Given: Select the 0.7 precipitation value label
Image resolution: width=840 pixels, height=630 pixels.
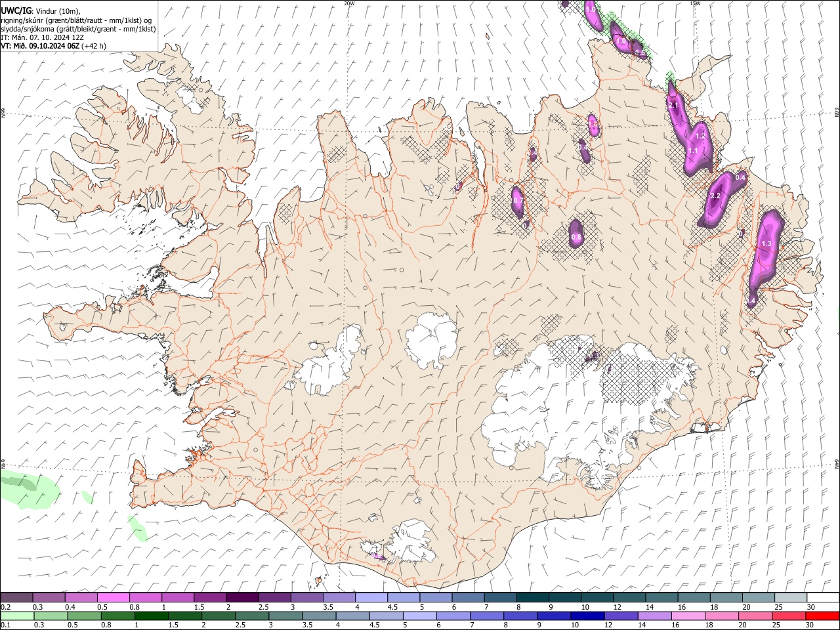Looking at the screenshot, I should (517, 200).
